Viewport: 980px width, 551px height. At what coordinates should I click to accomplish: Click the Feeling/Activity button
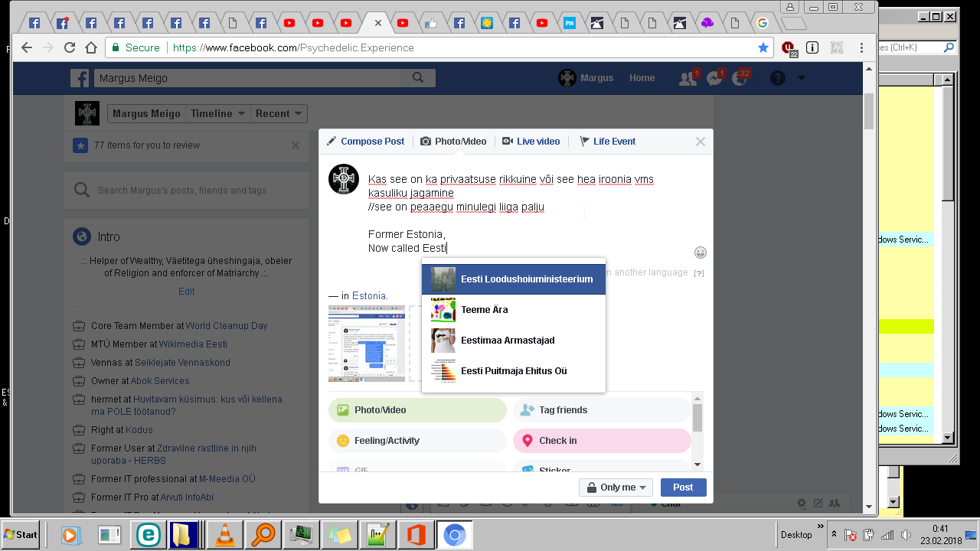tap(418, 441)
